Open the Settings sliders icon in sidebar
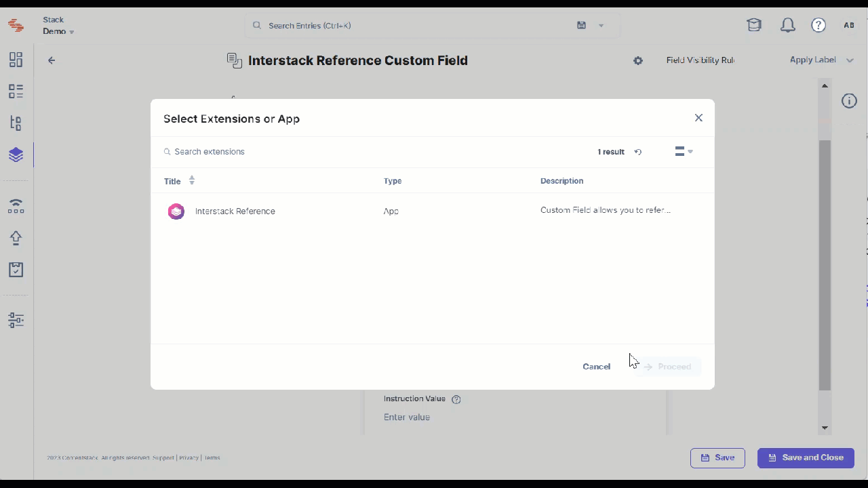Viewport: 868px width, 488px height. pos(16,321)
